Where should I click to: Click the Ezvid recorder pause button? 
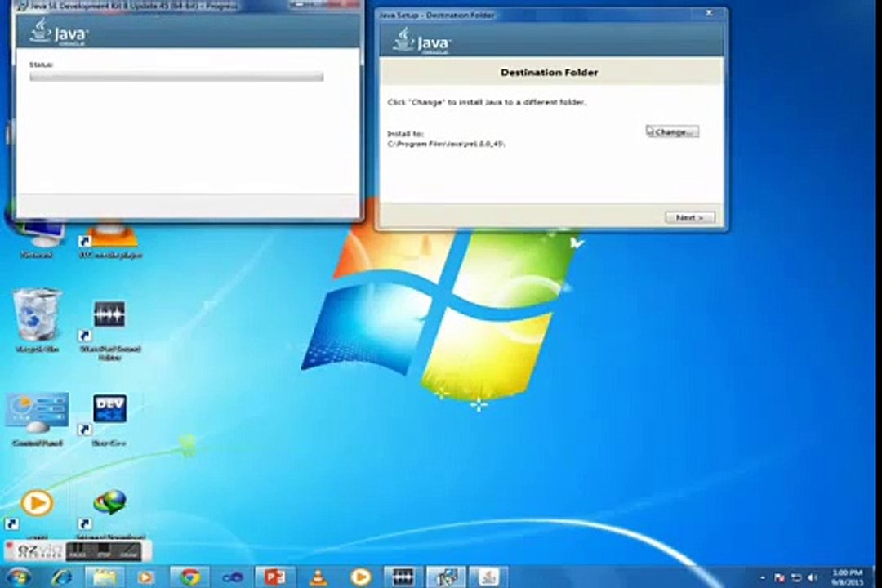78,551
